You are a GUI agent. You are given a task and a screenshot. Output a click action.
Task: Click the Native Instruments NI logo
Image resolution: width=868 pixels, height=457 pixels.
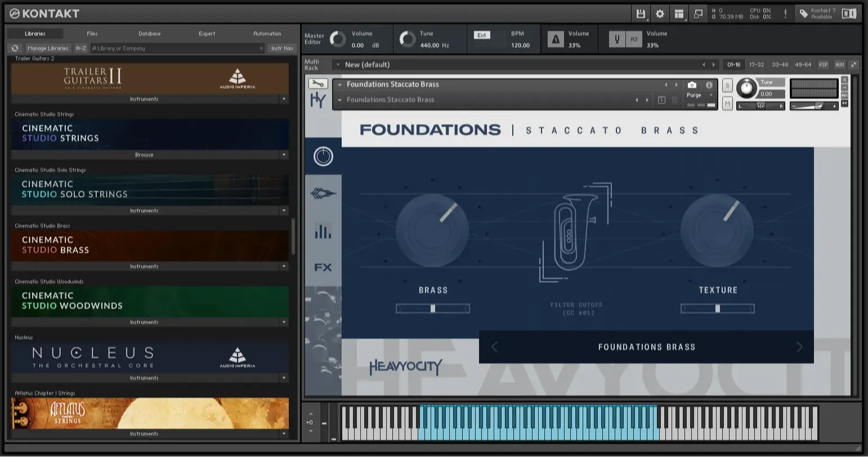(849, 14)
